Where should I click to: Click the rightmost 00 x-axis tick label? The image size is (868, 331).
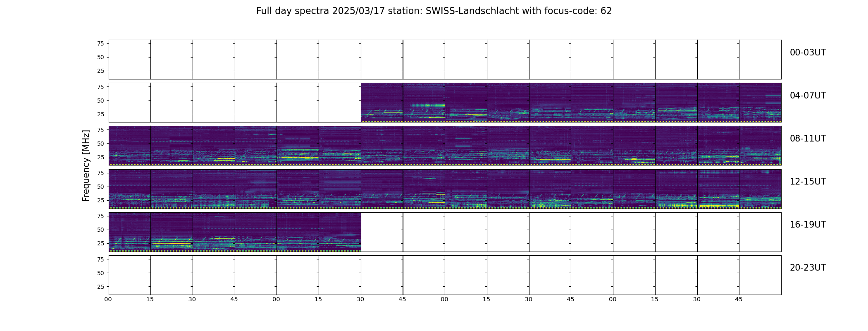[x=613, y=299]
